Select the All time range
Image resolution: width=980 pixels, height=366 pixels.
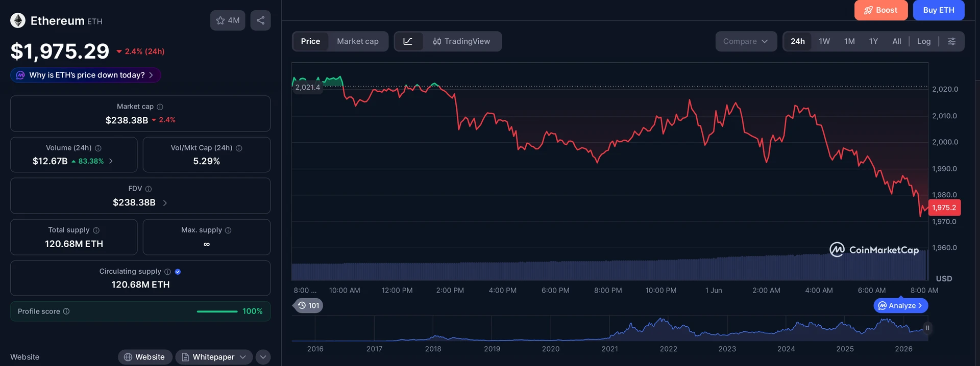[x=897, y=41]
